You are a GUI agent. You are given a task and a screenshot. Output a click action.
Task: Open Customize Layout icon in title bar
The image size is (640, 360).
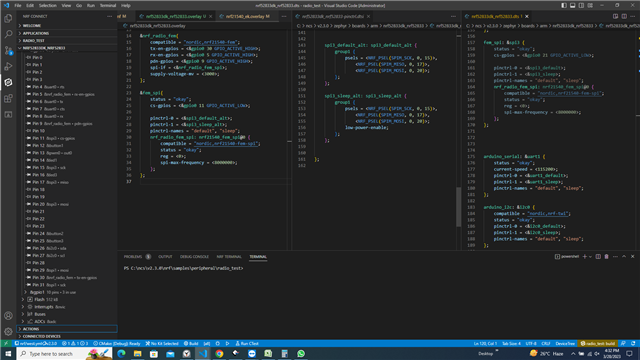coord(590,5)
